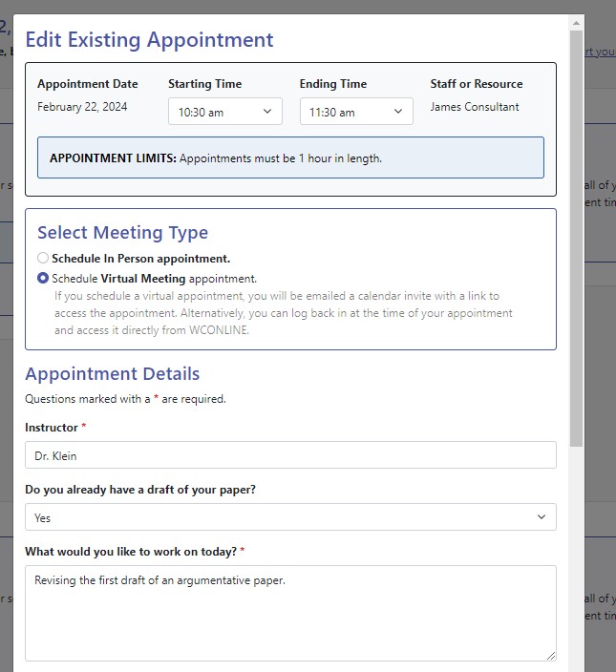
Task: Open the Ending Time dropdown
Action: click(x=356, y=112)
